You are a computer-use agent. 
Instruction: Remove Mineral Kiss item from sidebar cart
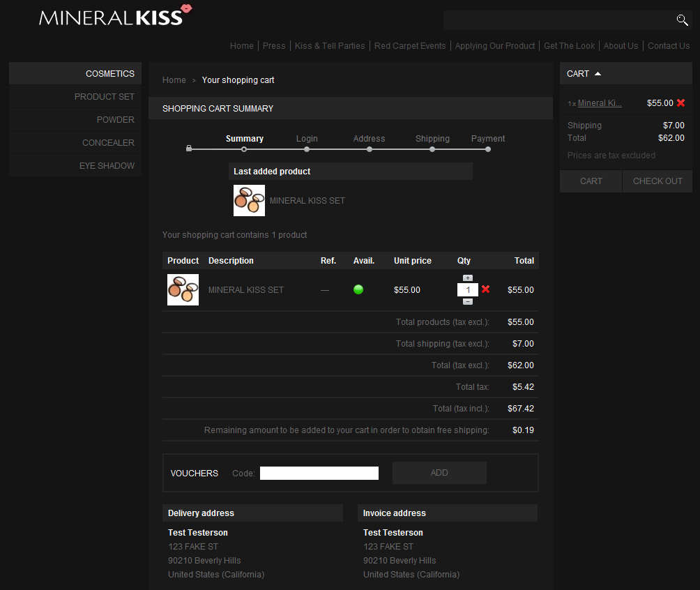click(x=680, y=103)
